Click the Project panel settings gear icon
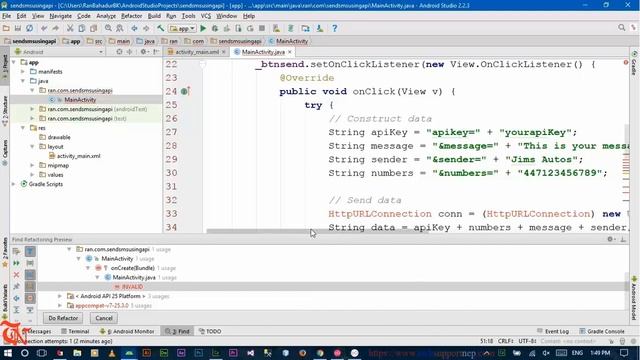This screenshot has height=360, width=640. click(143, 52)
